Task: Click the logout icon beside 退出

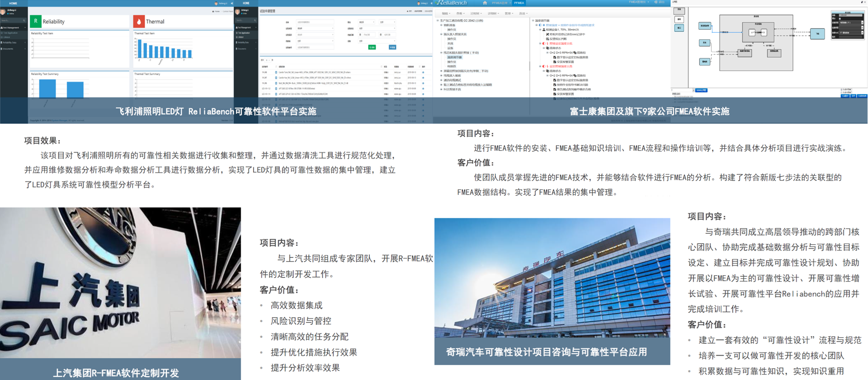Action: [656, 2]
